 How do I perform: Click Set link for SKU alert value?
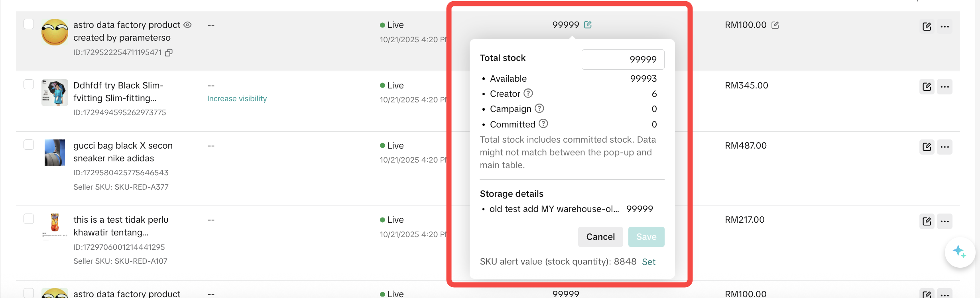point(648,262)
